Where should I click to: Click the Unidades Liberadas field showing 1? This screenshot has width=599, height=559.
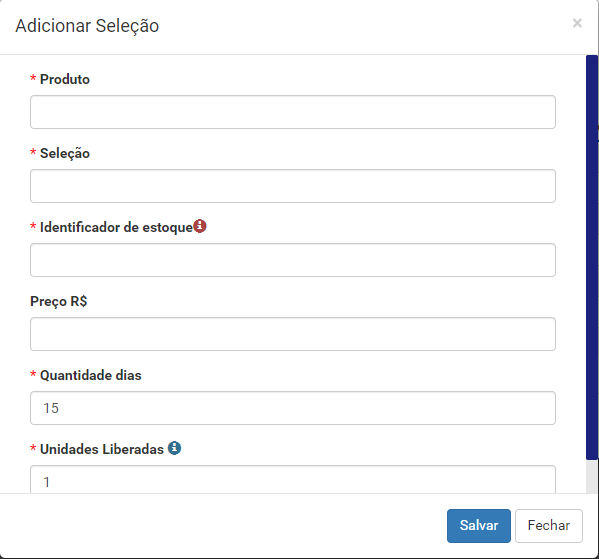pyautogui.click(x=293, y=479)
